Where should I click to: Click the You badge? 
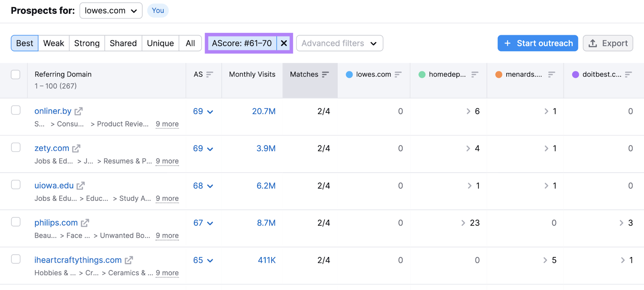(158, 10)
